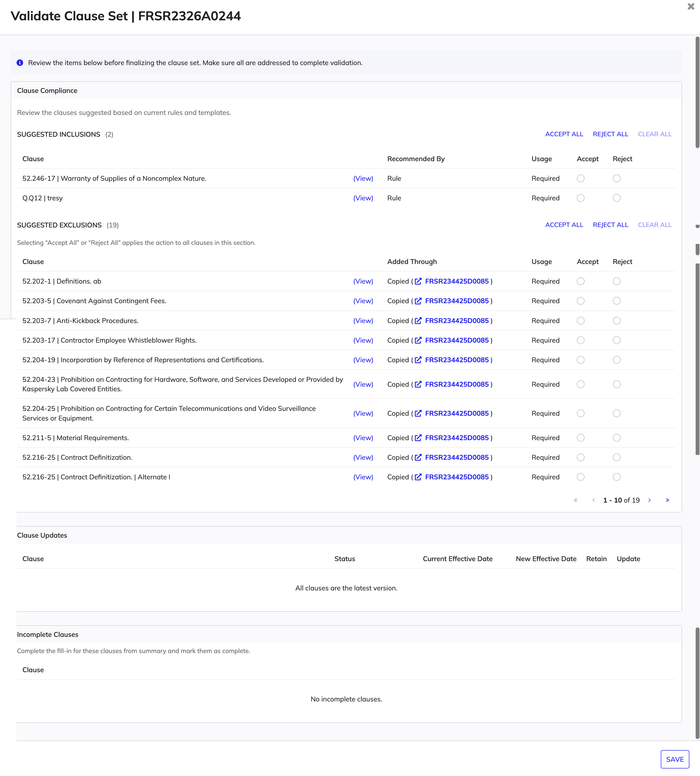Accept Q.Q12 tresy clause inclusion

tap(581, 198)
